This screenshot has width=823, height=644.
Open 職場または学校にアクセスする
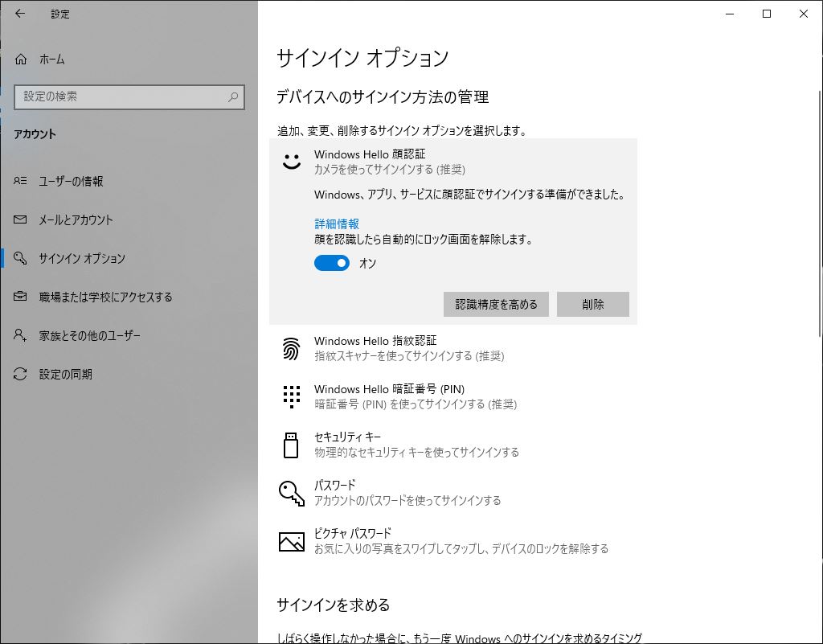click(x=129, y=297)
